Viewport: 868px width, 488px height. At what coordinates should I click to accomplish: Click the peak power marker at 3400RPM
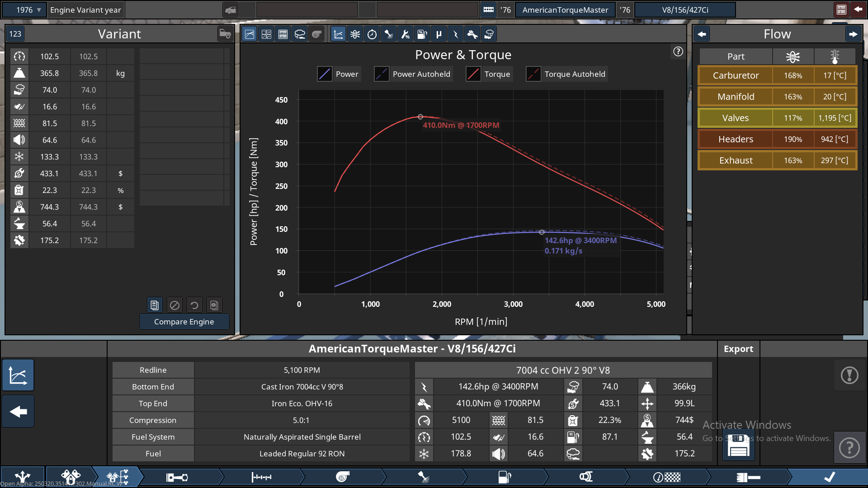tap(542, 232)
